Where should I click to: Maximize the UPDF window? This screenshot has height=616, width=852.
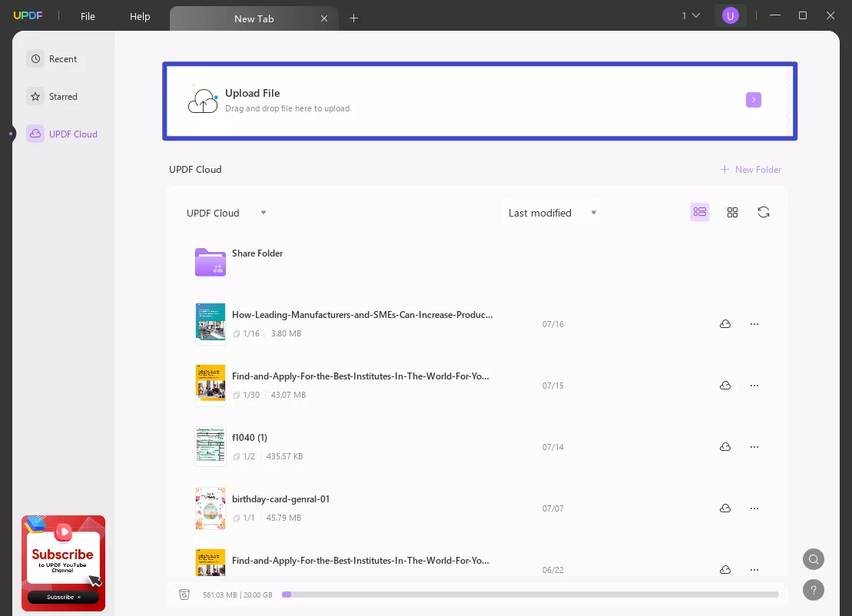pyautogui.click(x=803, y=16)
